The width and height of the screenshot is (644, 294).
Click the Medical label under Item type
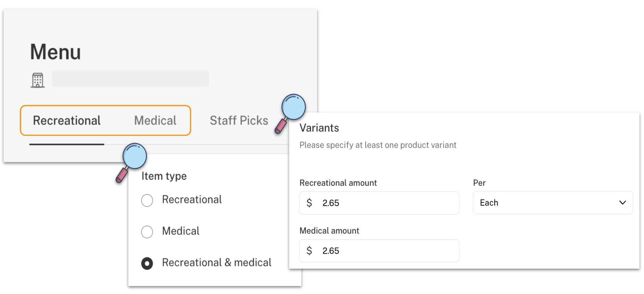coord(181,231)
